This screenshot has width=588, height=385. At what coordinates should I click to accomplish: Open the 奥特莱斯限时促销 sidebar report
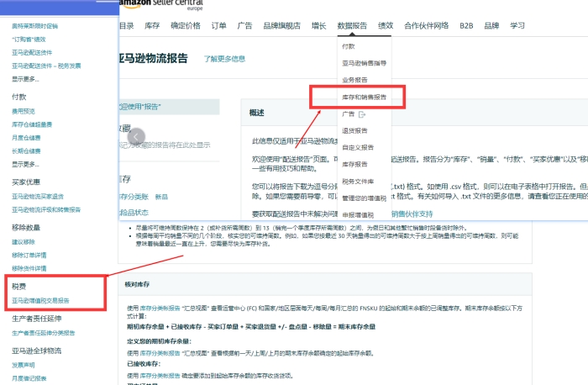pos(35,26)
